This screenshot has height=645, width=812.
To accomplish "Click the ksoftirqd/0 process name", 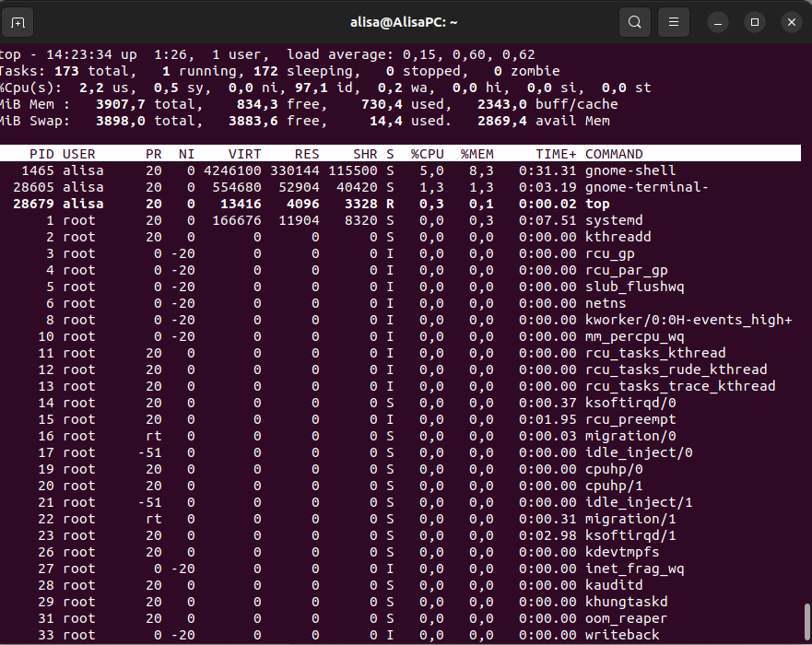I will tap(630, 403).
